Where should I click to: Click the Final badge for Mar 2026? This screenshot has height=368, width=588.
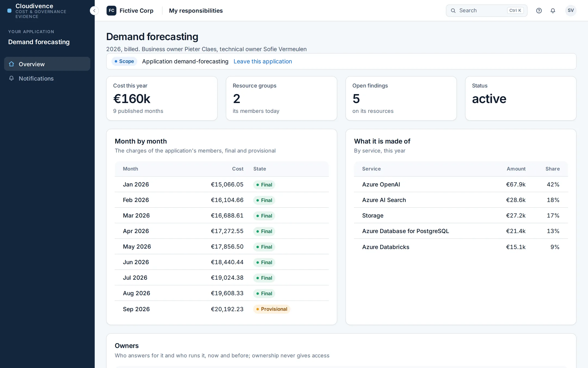[264, 216]
